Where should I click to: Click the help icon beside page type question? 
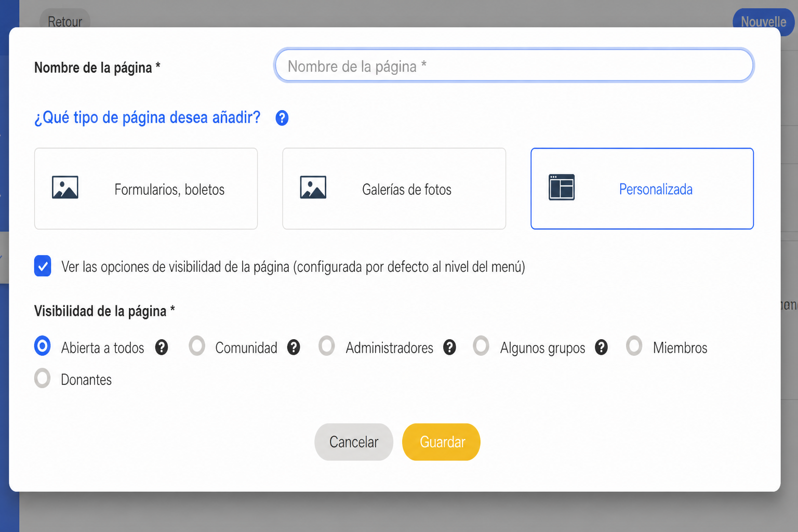[282, 118]
